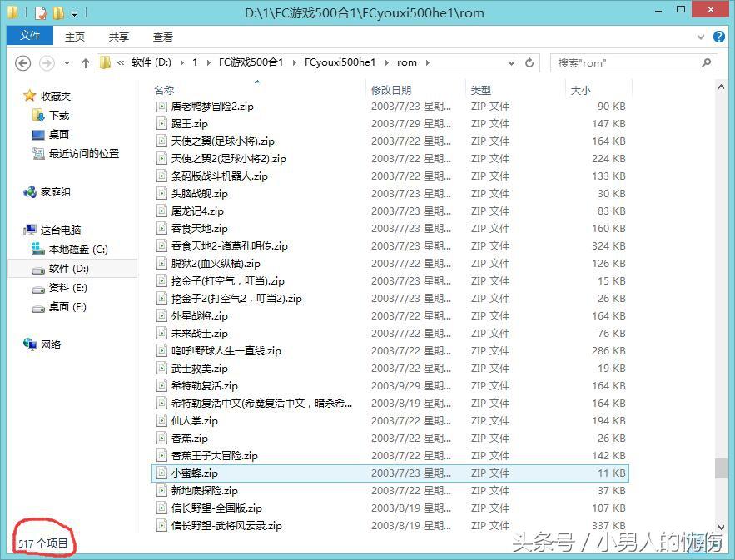Viewport: 735px width, 560px height.
Task: Click the Back navigation arrow
Action: (x=23, y=62)
